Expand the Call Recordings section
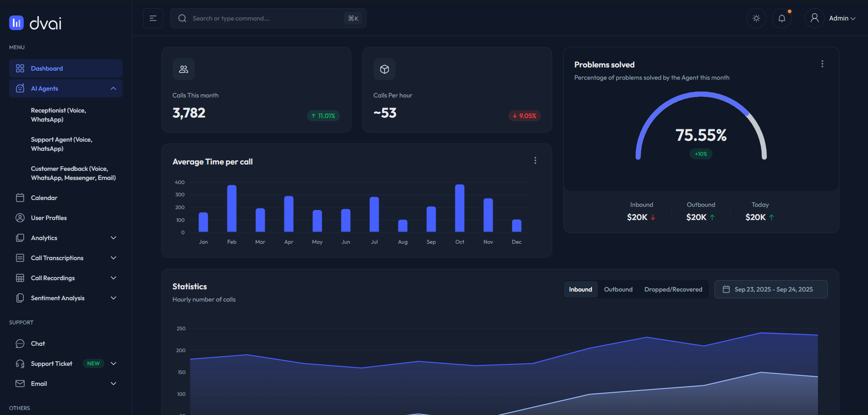Screen dimensions: 868x415 pos(113,277)
